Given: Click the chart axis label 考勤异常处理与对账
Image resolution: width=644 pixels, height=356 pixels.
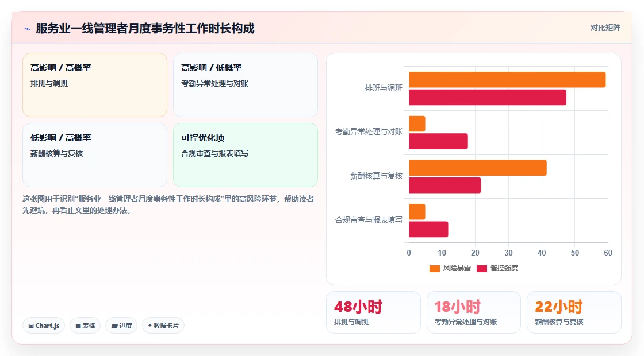Looking at the screenshot, I should pyautogui.click(x=369, y=132).
